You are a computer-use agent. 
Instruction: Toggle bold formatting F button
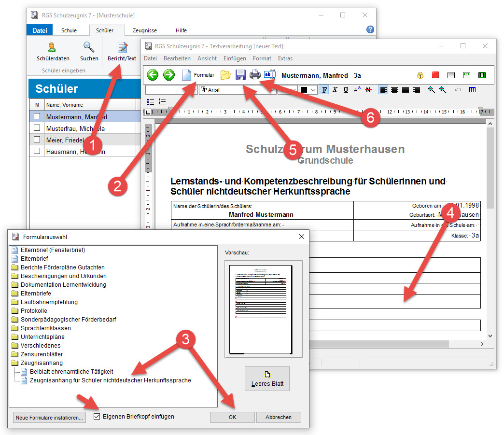(x=324, y=90)
